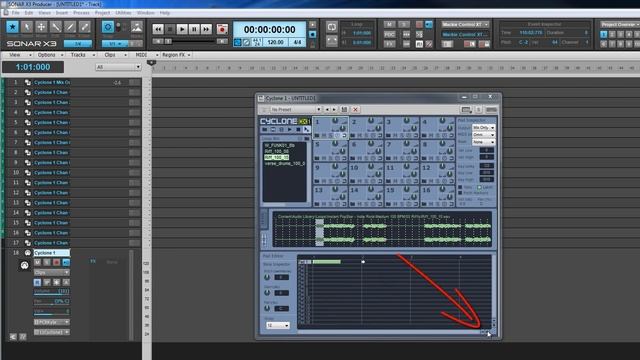This screenshot has height=360, width=640.
Task: Open the Views menu
Action: tap(44, 13)
